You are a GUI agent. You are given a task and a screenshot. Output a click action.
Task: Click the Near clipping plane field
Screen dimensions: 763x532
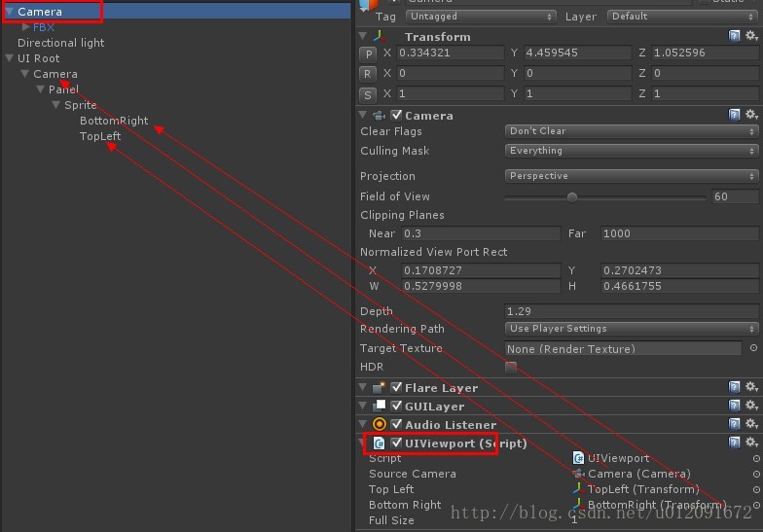(x=481, y=233)
